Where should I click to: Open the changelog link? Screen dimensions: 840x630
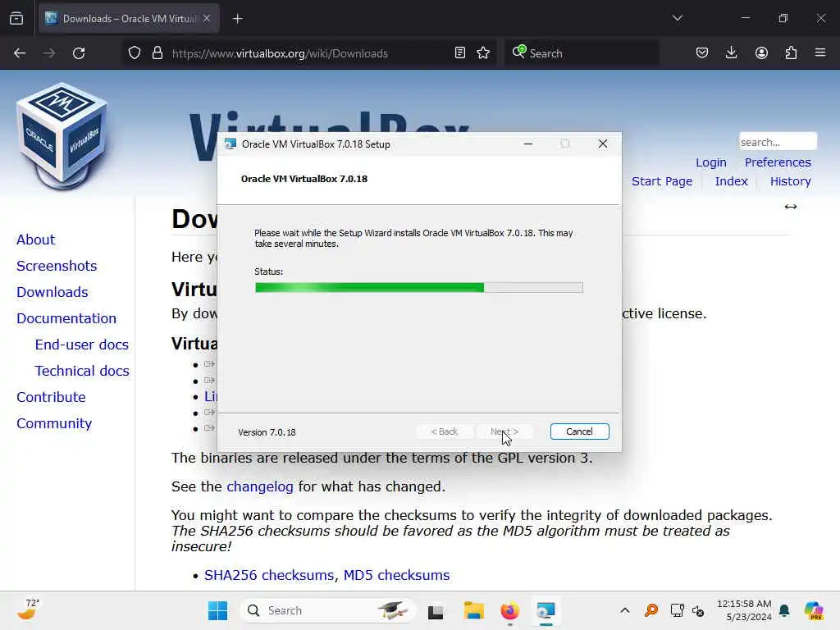pos(260,486)
